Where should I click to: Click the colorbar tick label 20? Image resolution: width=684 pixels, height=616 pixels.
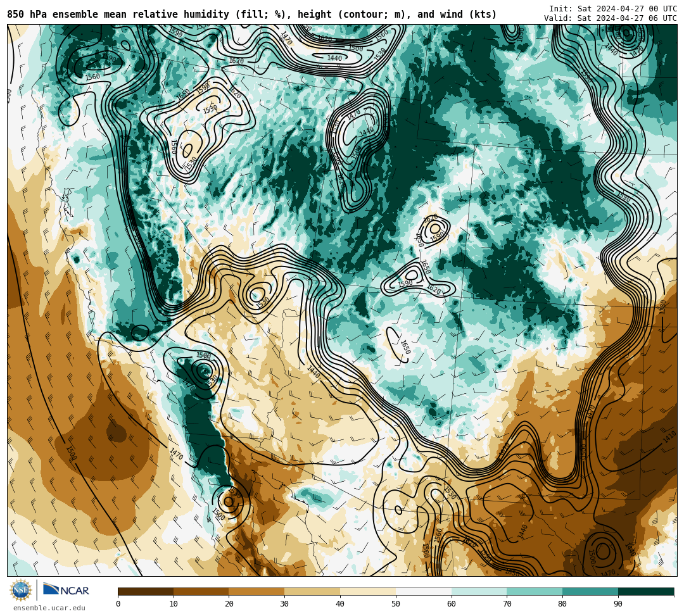point(229,604)
